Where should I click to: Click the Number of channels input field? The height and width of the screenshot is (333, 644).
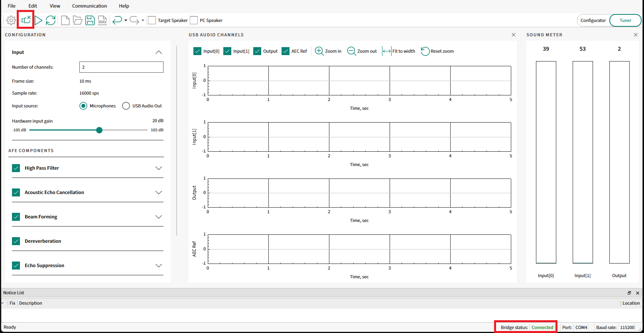121,67
